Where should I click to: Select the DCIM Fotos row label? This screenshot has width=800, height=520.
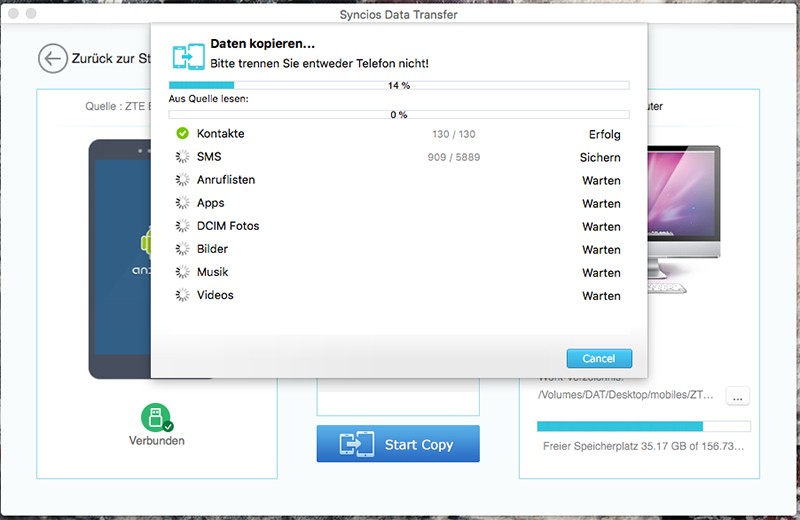point(228,226)
